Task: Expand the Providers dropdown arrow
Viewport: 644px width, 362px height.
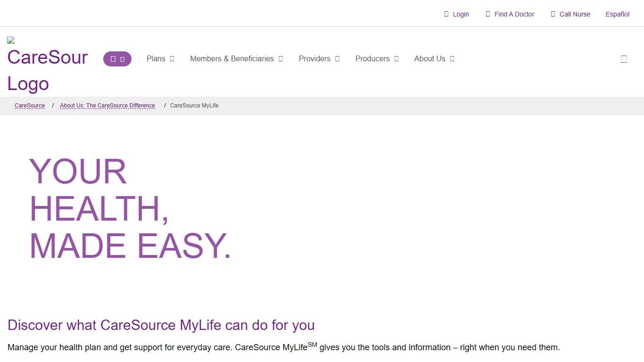Action: coord(337,58)
